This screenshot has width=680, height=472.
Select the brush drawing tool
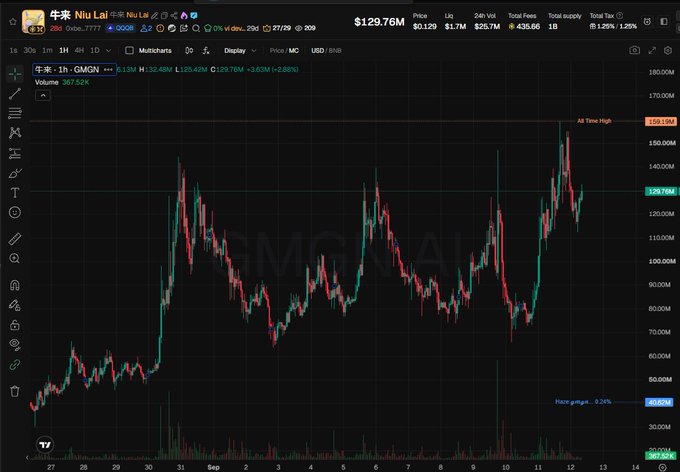[x=15, y=173]
